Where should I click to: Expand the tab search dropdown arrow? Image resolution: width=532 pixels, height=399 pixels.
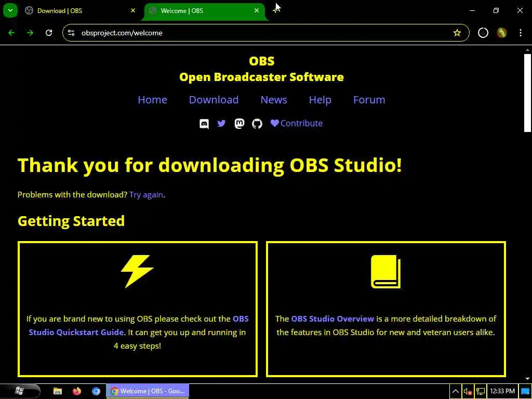click(x=10, y=10)
